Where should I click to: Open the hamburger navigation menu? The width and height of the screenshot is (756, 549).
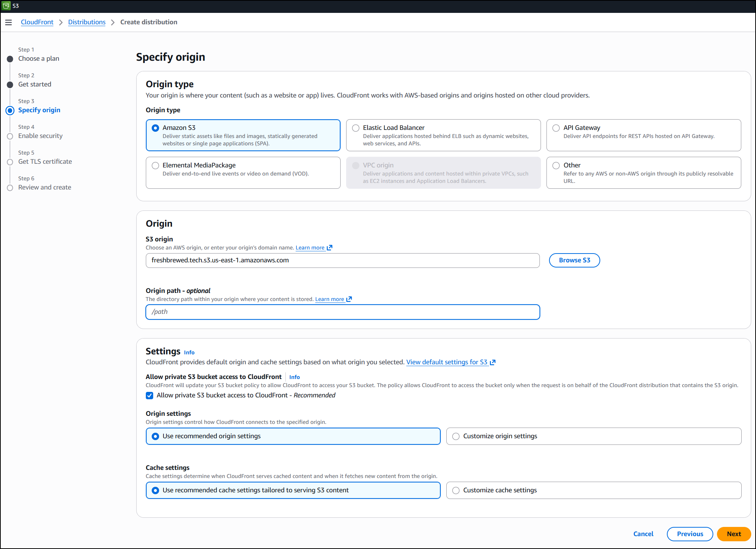(x=8, y=22)
